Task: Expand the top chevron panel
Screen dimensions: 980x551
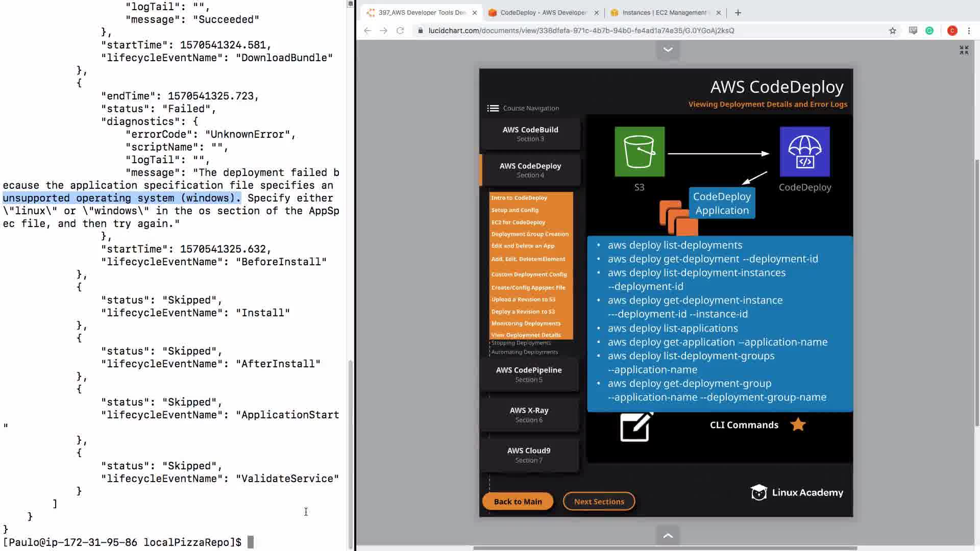Action: coord(668,50)
